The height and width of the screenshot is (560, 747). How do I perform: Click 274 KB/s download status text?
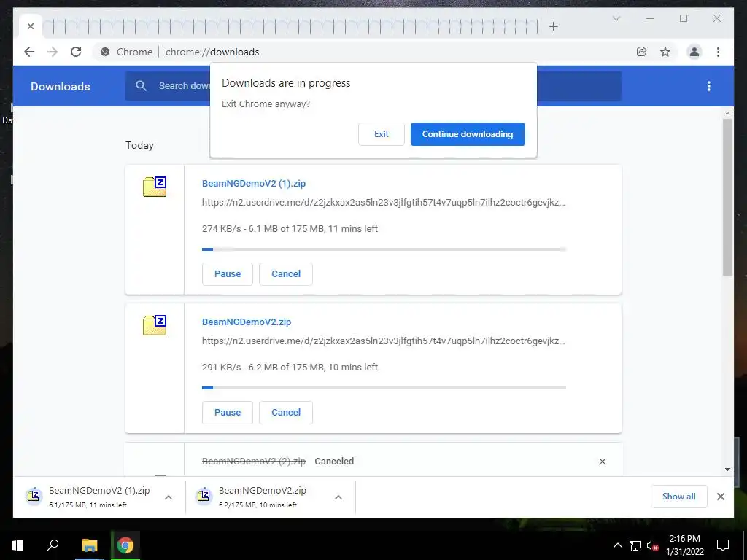[290, 228]
